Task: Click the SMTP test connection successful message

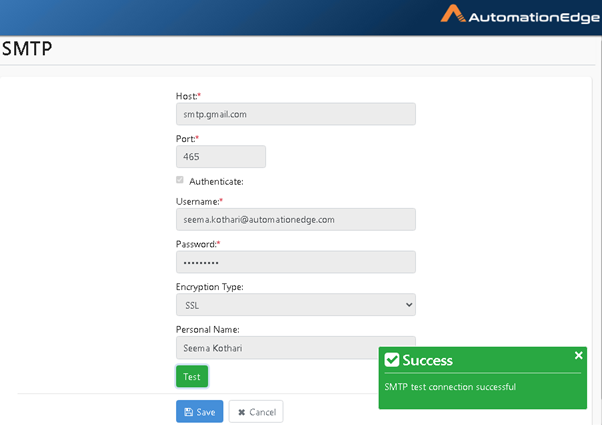Action: [450, 387]
